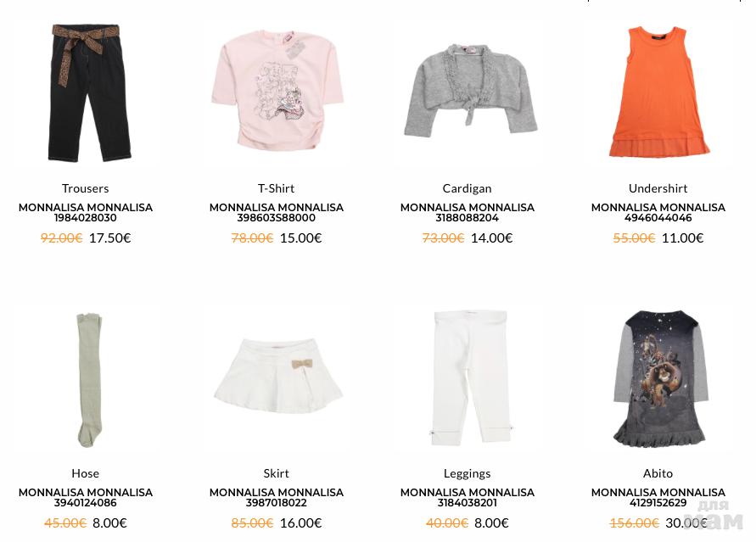This screenshot has height=542, width=756.
Task: Click the T-Shirt product title
Action: (x=277, y=188)
